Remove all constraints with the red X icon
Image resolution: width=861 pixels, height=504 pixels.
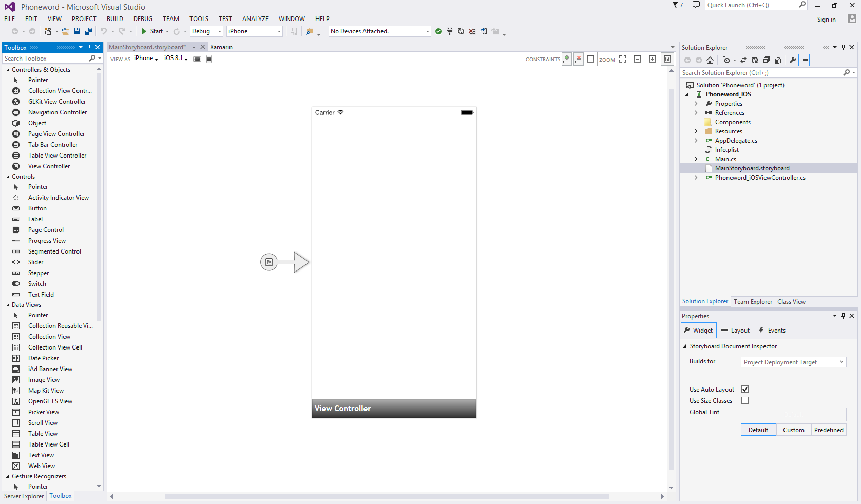pos(579,59)
